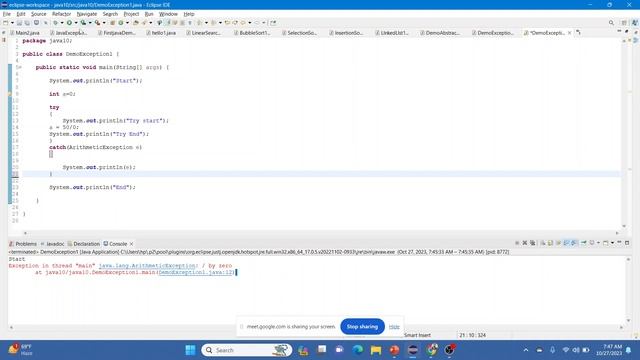Viewport: 640px width, 360px height.
Task: Close the DemoException1 editor tab
Action: pos(569,33)
